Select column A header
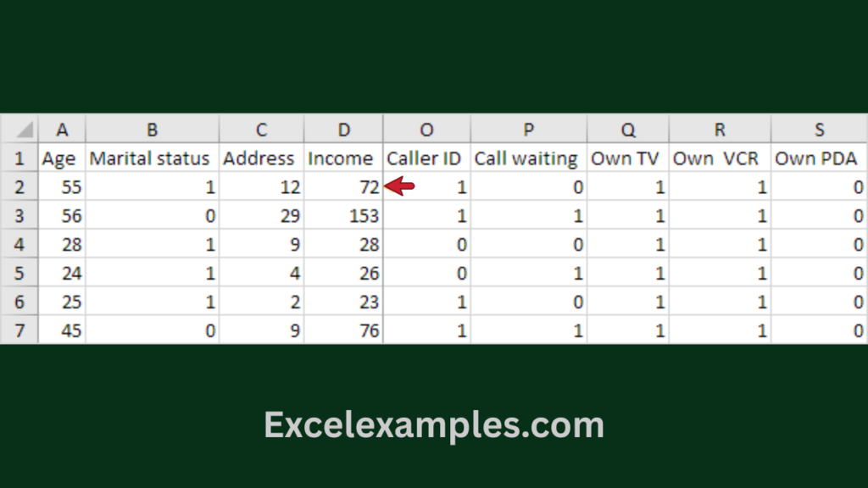Image resolution: width=868 pixels, height=488 pixels. coord(62,130)
